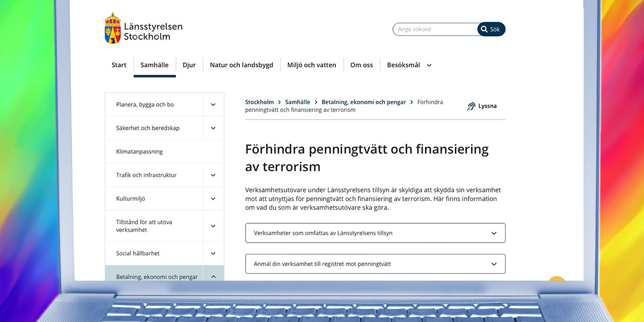Click the Länsstyrelsen Stockholm logo text
Screen dimensions: 644x322
(153, 32)
